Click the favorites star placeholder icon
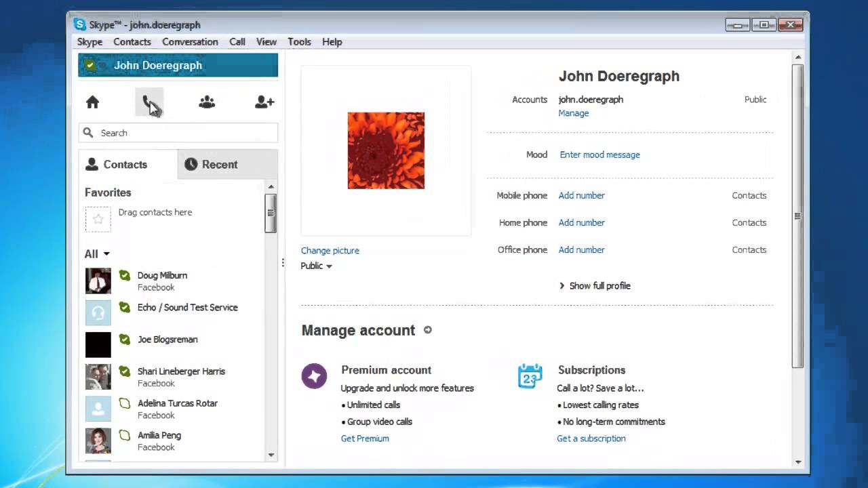868x488 pixels. coord(98,219)
